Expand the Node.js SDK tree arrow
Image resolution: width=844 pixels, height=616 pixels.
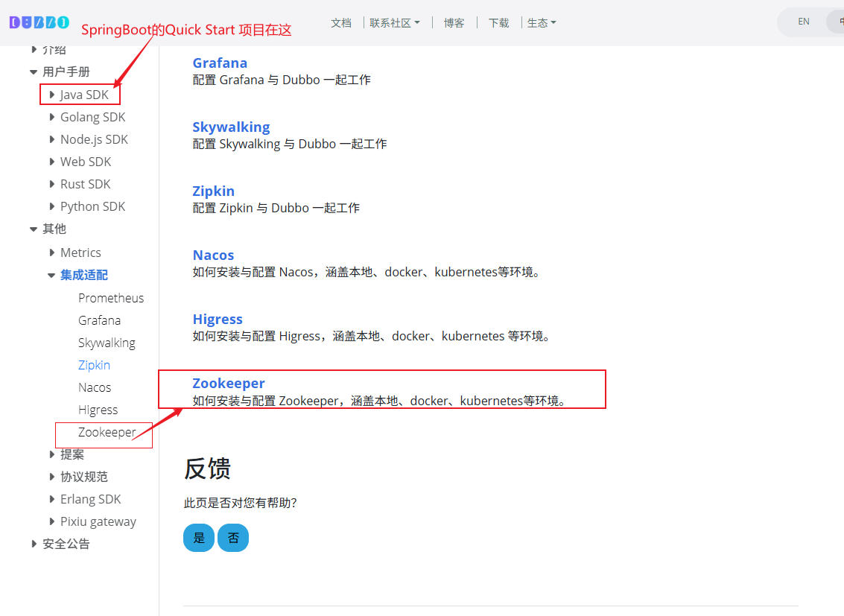(51, 139)
